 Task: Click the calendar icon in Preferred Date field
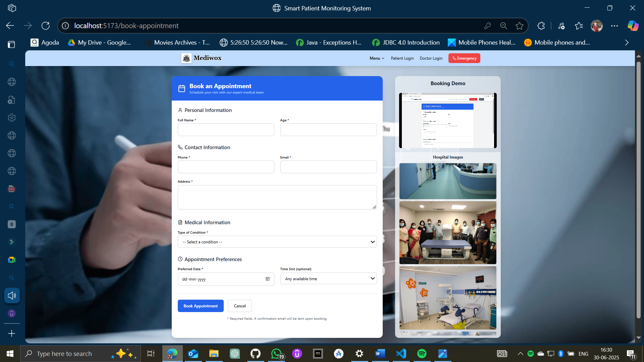pyautogui.click(x=268, y=279)
